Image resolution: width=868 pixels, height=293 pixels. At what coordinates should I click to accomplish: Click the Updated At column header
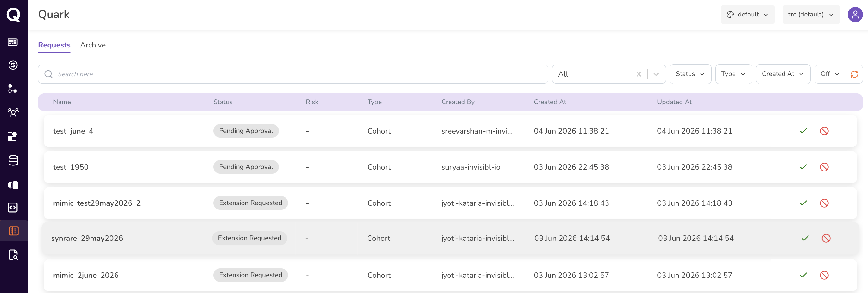[x=674, y=102]
